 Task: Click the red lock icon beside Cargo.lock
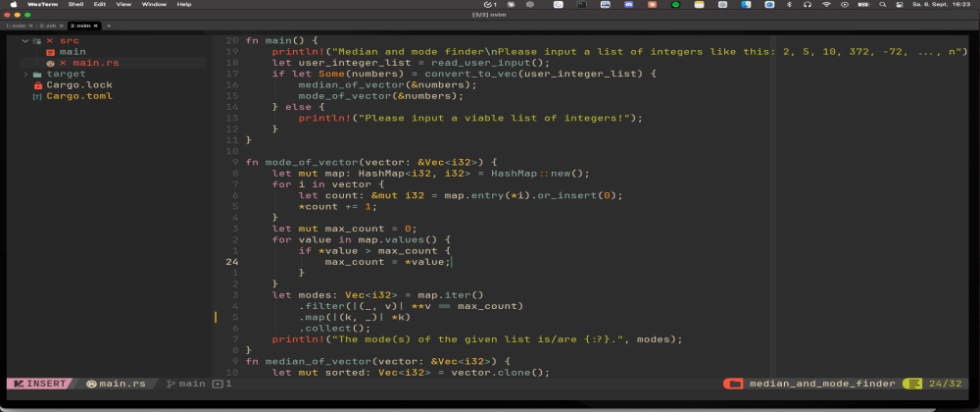coord(37,85)
